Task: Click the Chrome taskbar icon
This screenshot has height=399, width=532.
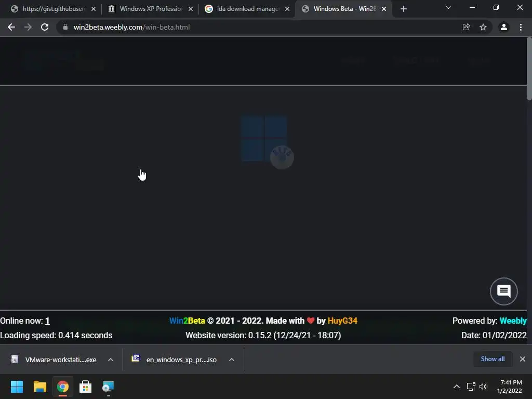Action: click(62, 387)
